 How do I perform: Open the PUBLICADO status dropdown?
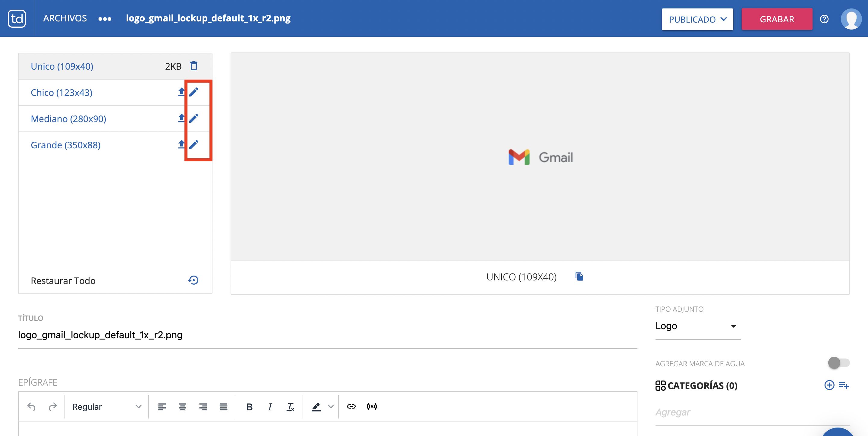coord(697,19)
